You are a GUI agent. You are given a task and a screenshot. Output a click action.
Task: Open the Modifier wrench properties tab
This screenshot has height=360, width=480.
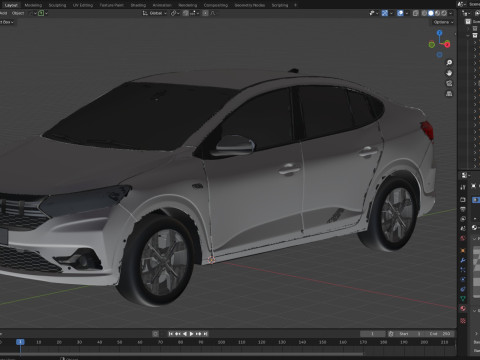click(463, 260)
